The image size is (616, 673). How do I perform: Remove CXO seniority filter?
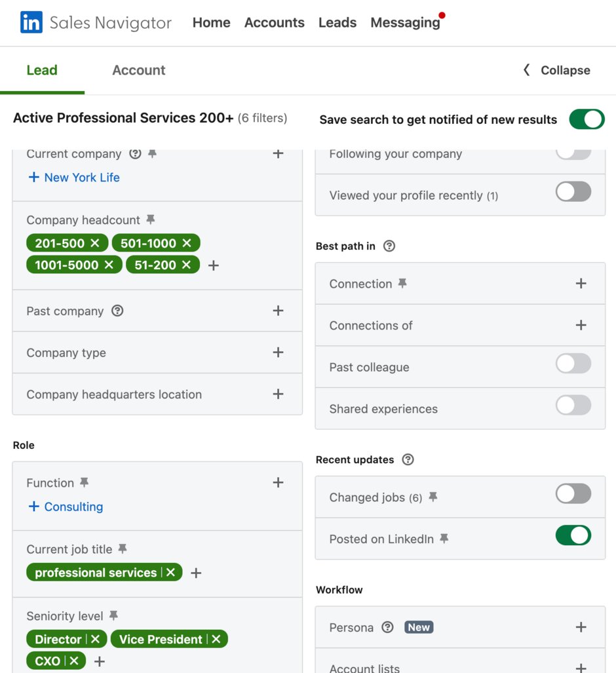[x=74, y=661]
